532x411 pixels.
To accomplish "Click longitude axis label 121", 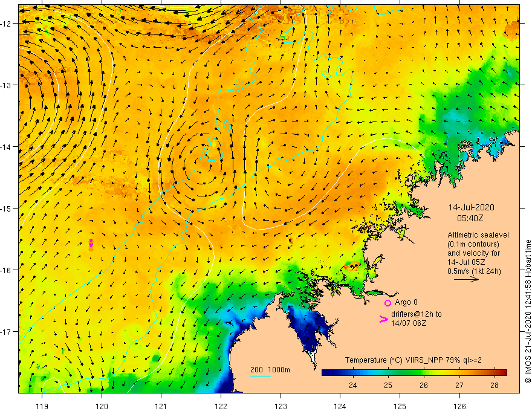I will (161, 406).
